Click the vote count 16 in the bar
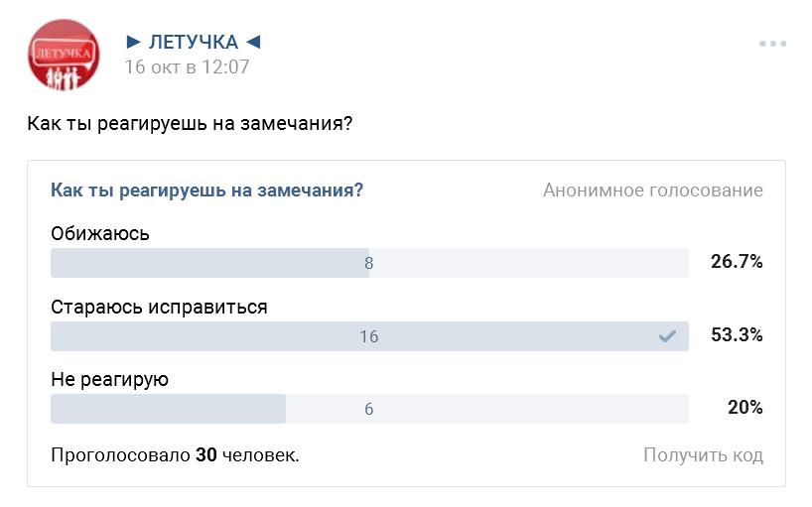The height and width of the screenshot is (507, 812). point(369,336)
